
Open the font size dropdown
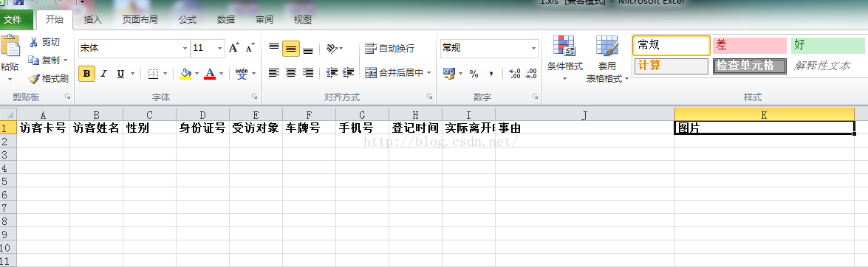219,49
